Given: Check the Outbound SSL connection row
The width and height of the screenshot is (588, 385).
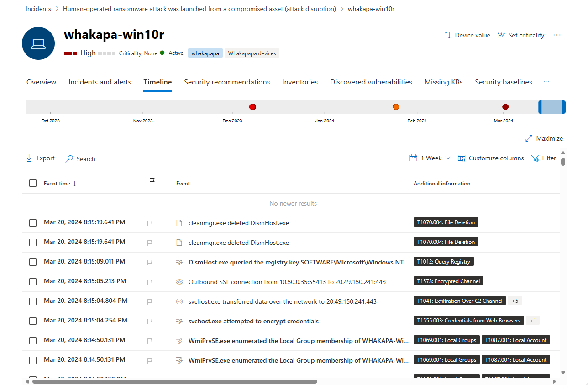Looking at the screenshot, I should click(x=33, y=282).
